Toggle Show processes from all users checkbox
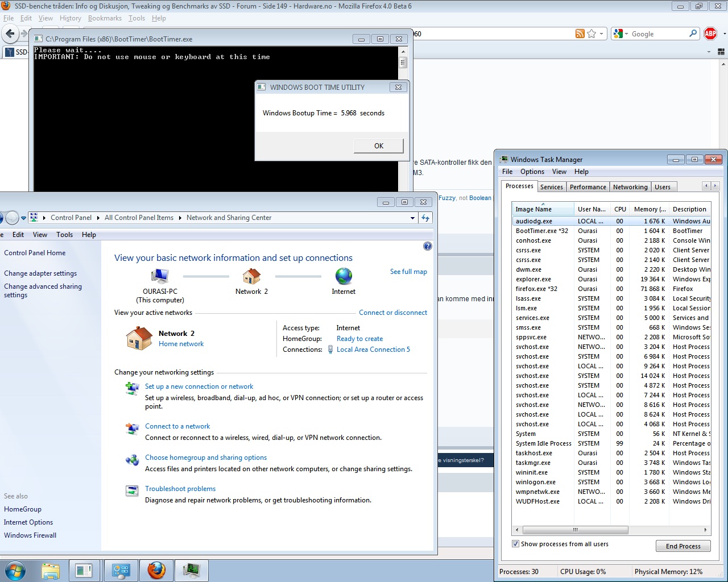The image size is (728, 582). tap(516, 544)
